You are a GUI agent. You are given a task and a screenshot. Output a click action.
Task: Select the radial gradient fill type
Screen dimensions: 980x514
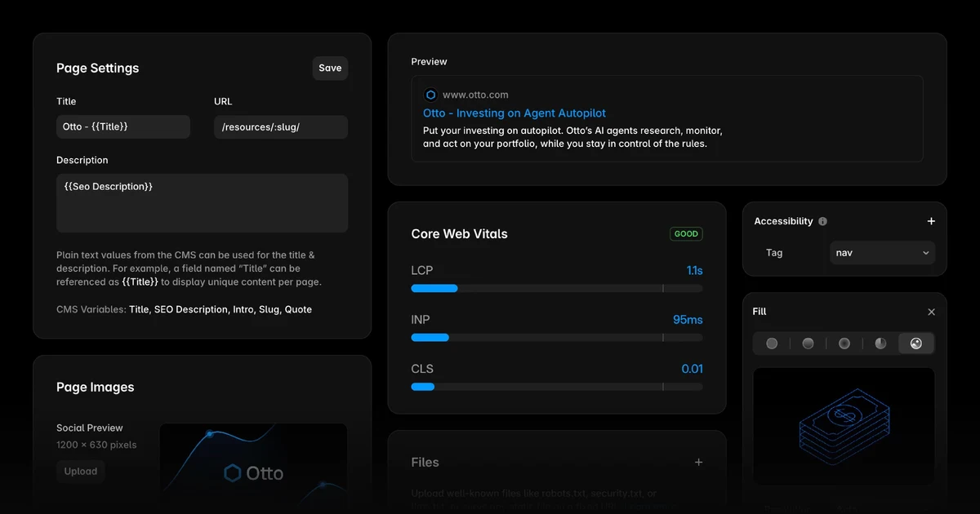[x=844, y=343]
